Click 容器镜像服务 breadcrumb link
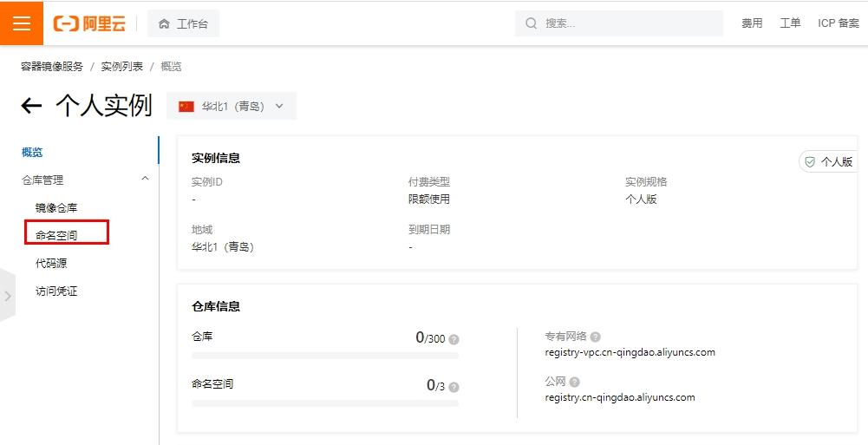Image resolution: width=868 pixels, height=445 pixels. [52, 67]
